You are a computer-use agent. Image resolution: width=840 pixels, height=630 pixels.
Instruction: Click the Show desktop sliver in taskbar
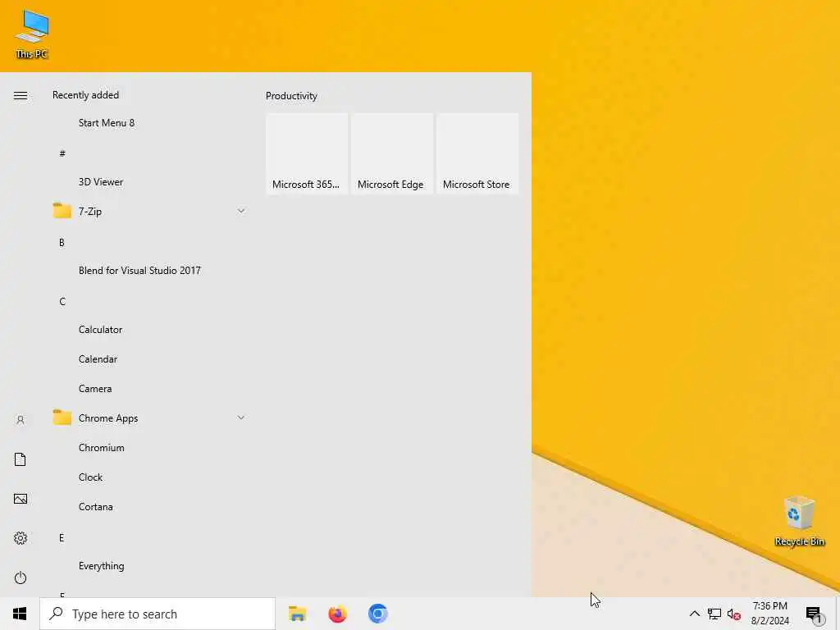[838, 614]
